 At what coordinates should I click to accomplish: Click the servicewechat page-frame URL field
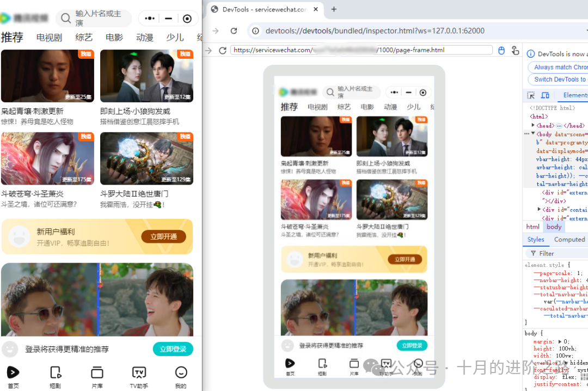point(362,50)
